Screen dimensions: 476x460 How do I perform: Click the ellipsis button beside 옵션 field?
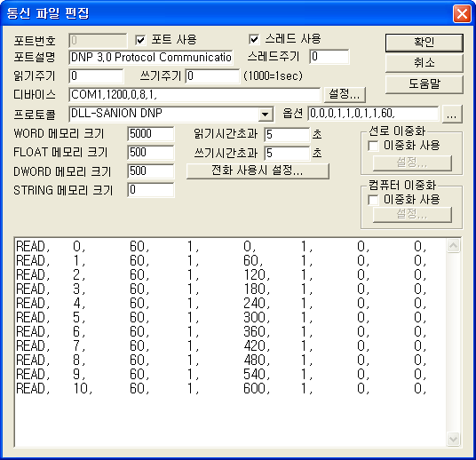452,115
